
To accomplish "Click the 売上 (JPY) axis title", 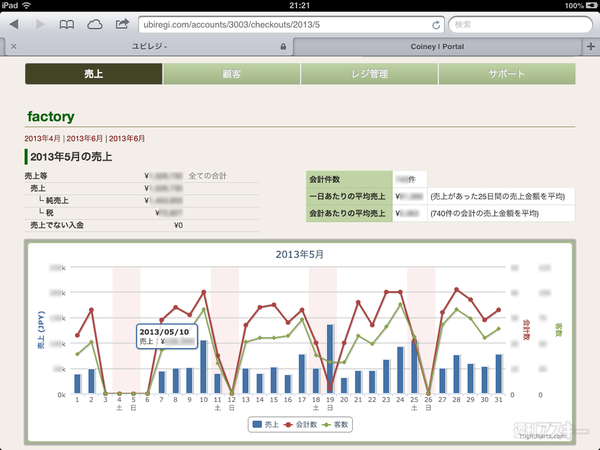I will [x=41, y=330].
